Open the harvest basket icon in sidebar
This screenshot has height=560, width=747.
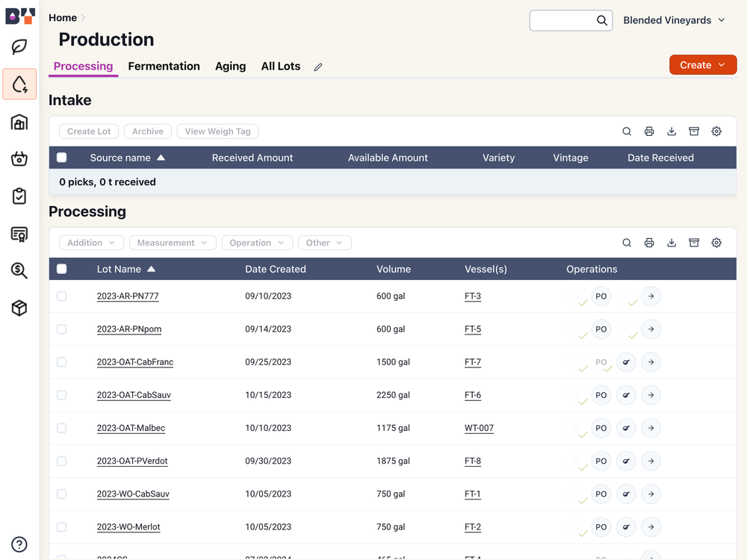(x=19, y=159)
